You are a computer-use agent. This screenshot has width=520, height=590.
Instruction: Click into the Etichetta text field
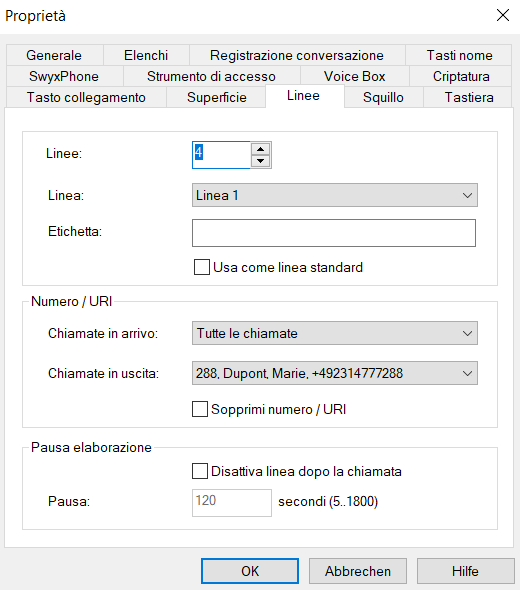334,233
